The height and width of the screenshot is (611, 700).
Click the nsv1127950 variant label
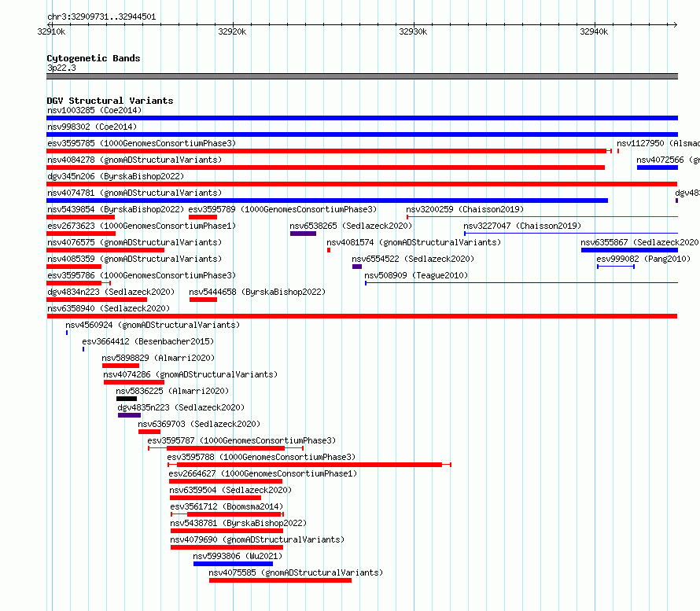pos(658,143)
